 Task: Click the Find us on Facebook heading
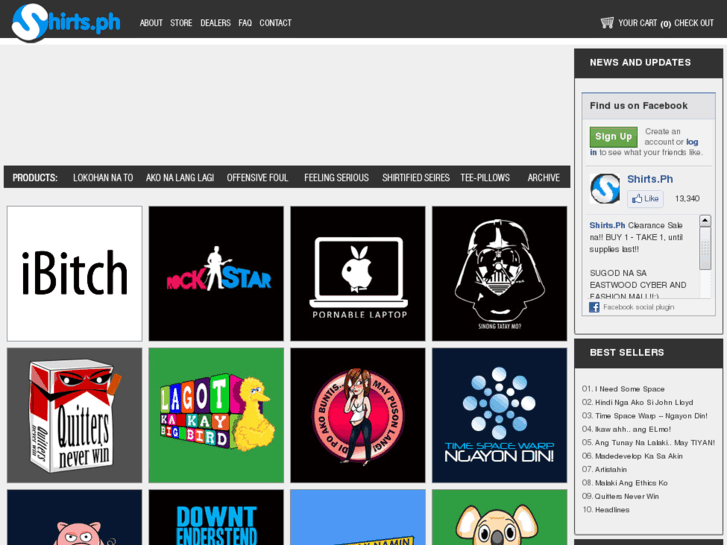(x=638, y=106)
